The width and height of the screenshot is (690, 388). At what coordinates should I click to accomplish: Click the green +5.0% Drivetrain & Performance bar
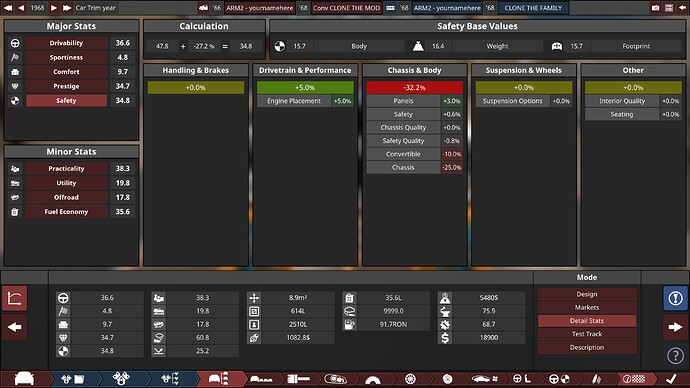point(305,88)
